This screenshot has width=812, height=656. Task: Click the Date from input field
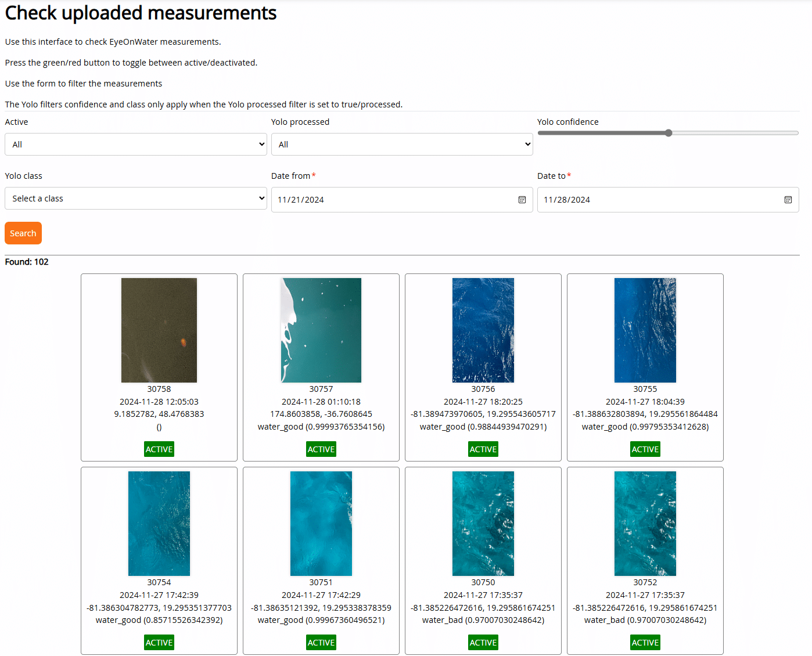pos(402,200)
